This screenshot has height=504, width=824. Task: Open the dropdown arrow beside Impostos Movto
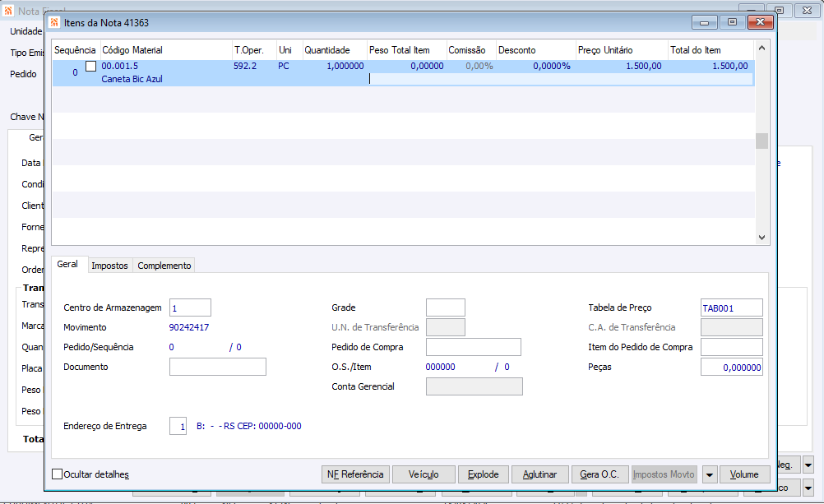pos(709,474)
